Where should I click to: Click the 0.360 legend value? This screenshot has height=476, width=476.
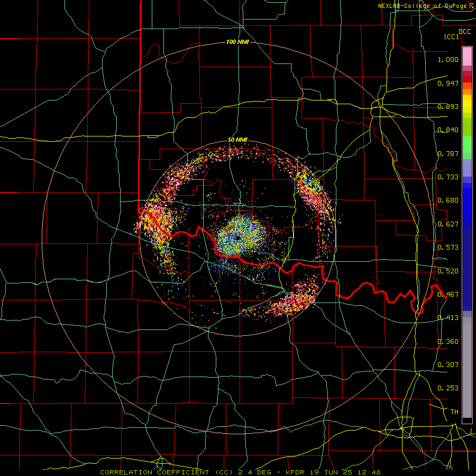(x=448, y=342)
